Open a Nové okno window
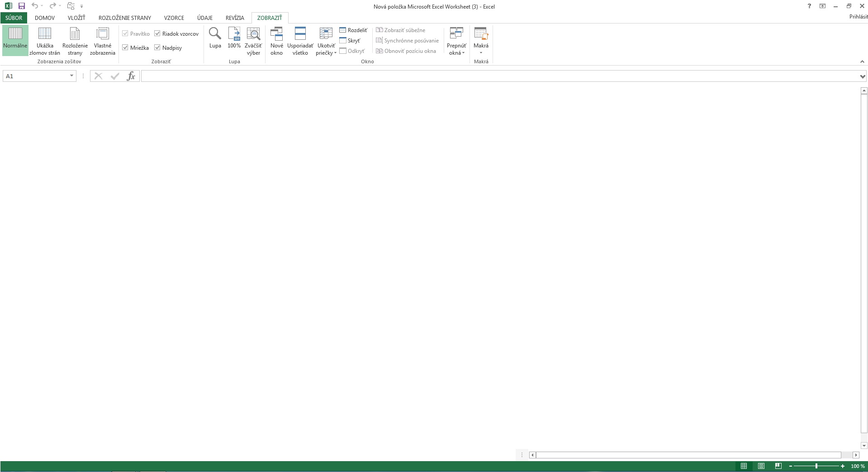Screen dimensions: 868x472 coord(277,40)
